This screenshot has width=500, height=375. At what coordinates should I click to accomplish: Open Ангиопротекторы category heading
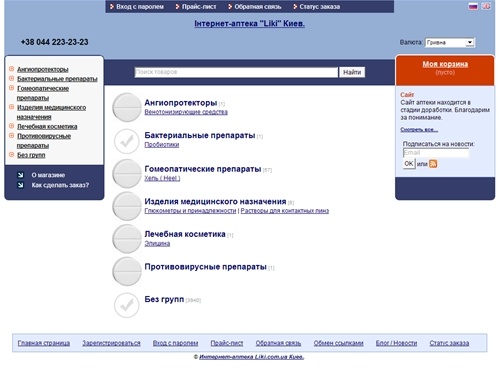181,103
